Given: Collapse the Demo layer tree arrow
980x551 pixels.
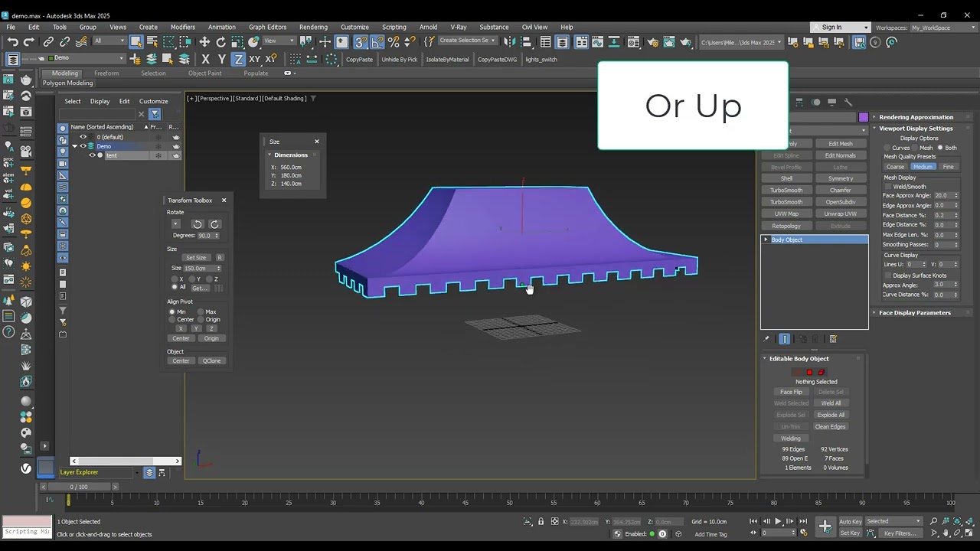Looking at the screenshot, I should click(75, 146).
